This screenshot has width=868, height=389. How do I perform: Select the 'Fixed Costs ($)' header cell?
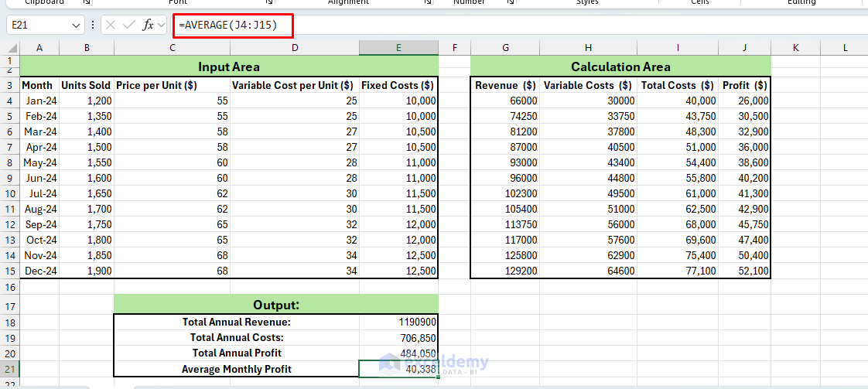point(398,85)
